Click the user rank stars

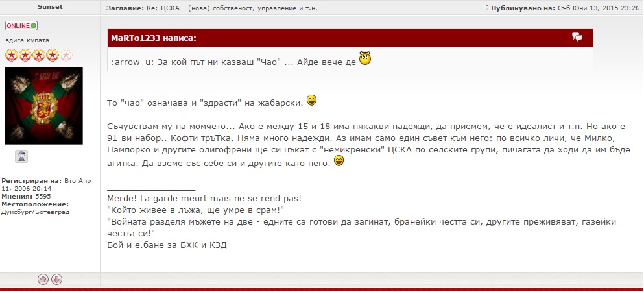pos(39,55)
